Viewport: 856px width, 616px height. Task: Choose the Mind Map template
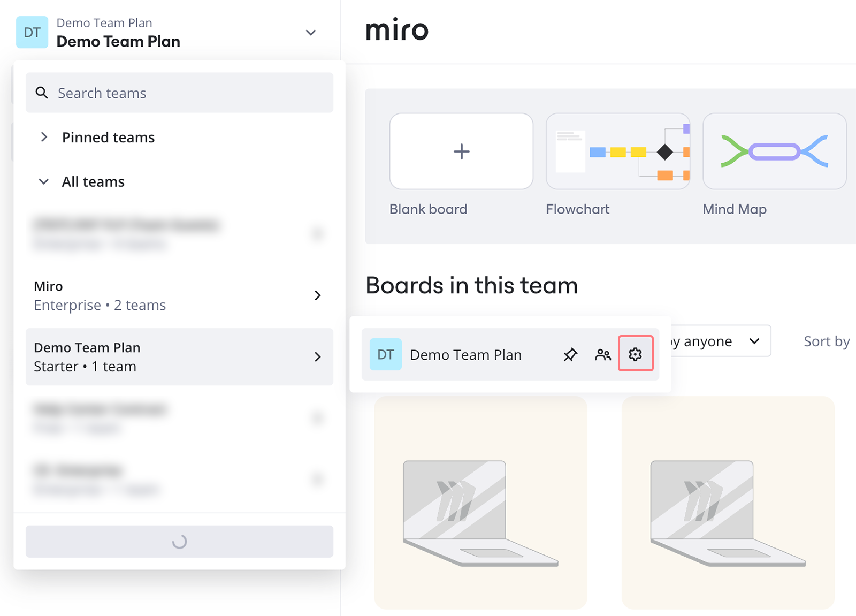tap(774, 151)
